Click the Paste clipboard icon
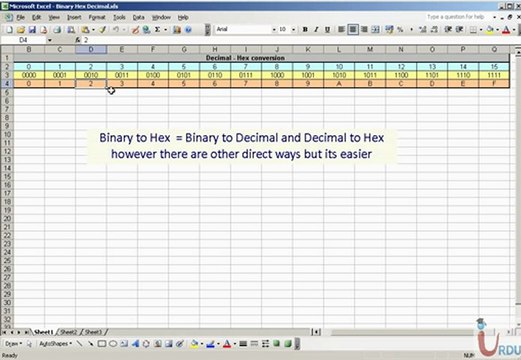Viewport: 521px width, 360px height. [x=85, y=30]
